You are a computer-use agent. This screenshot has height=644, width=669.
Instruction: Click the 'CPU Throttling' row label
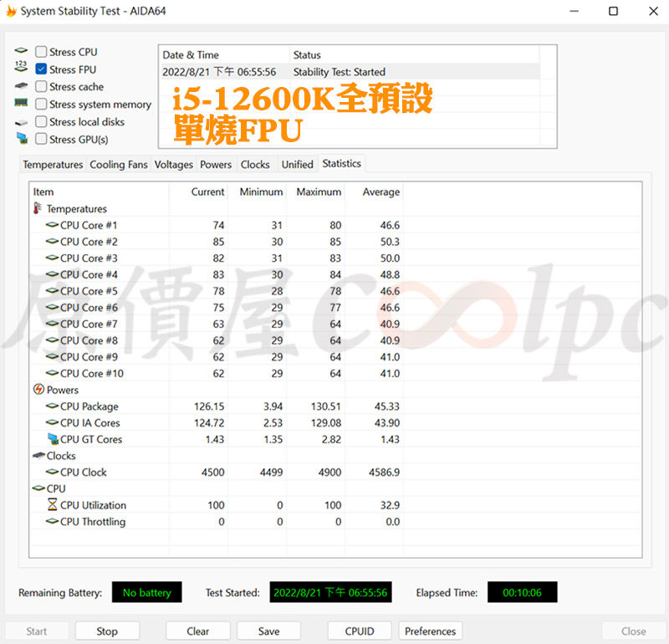tap(93, 522)
